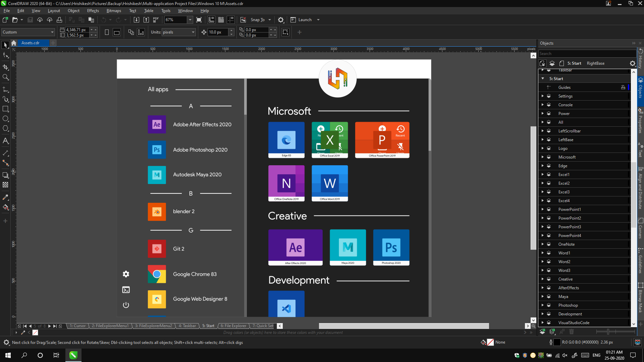The width and height of the screenshot is (644, 362).
Task: Open the Units pixels dropdown
Action: click(193, 32)
